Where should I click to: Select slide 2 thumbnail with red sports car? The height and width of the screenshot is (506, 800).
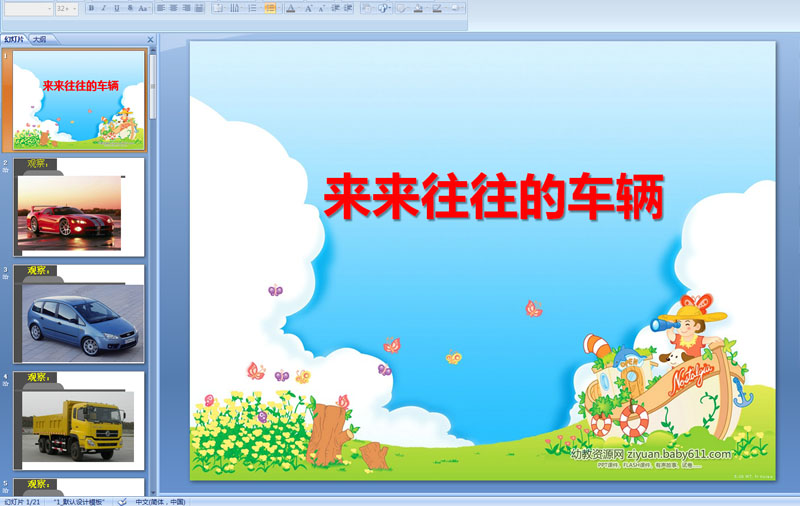pyautogui.click(x=79, y=207)
